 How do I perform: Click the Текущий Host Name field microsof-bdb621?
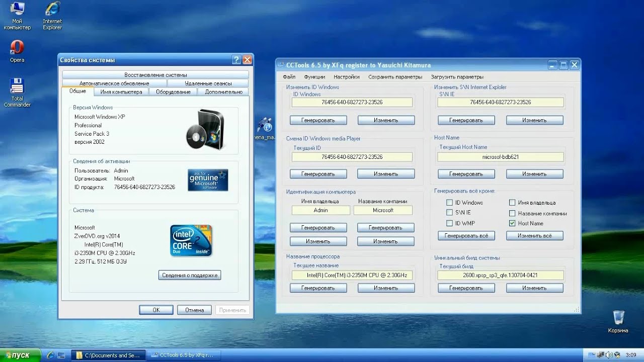tap(501, 157)
